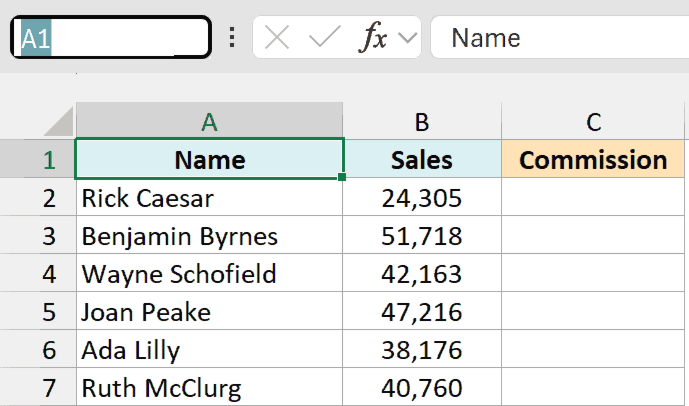The height and width of the screenshot is (406, 689).
Task: Click the Enter checkmark formula bar icon
Action: (325, 36)
